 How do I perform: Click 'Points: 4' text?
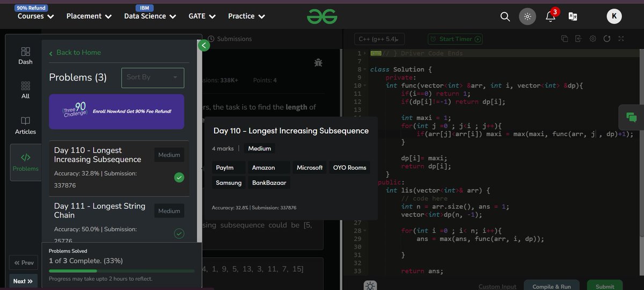tap(265, 80)
